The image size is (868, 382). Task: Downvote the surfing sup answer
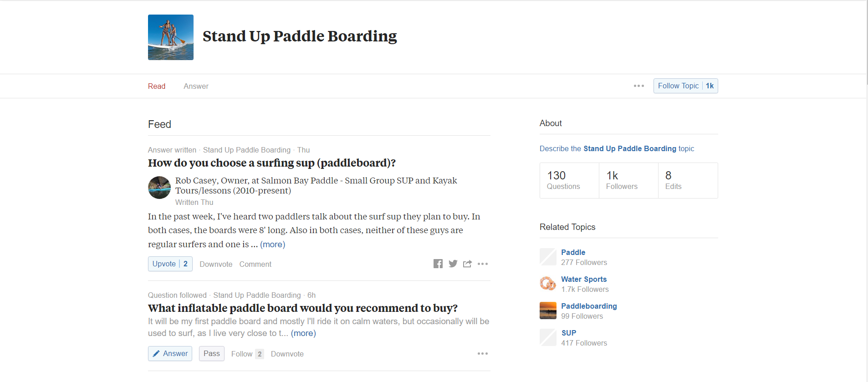tap(216, 264)
